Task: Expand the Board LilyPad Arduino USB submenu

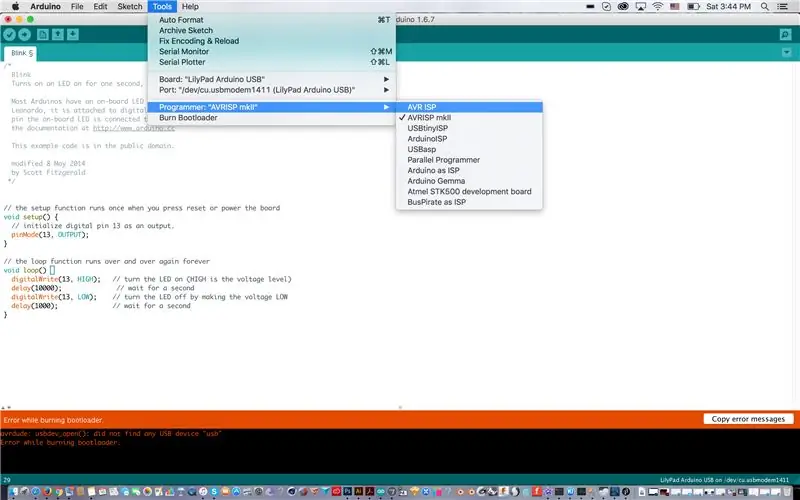Action: click(x=271, y=79)
